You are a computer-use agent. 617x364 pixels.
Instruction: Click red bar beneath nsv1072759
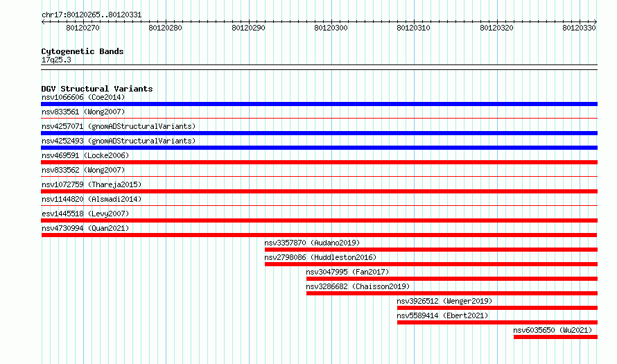[319, 191]
